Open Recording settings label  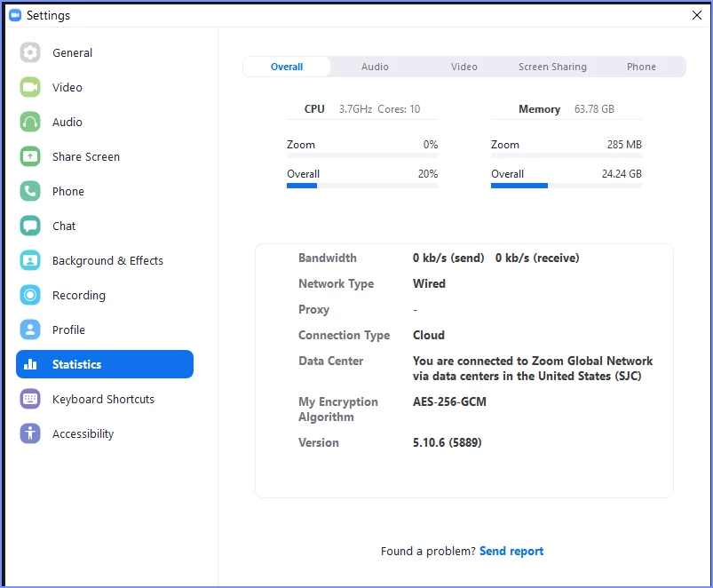pyautogui.click(x=79, y=296)
